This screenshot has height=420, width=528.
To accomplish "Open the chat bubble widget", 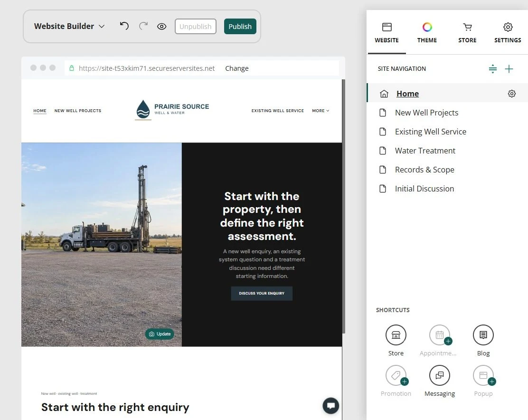I will pos(330,406).
